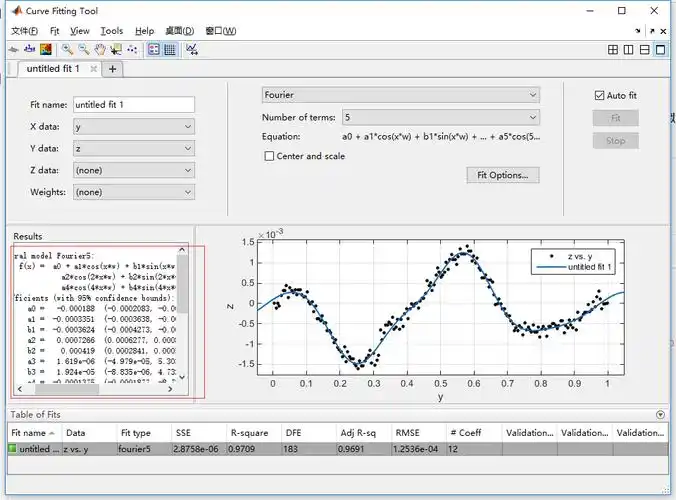676x500 pixels.
Task: Disable the Auto fit checkbox
Action: tap(600, 95)
